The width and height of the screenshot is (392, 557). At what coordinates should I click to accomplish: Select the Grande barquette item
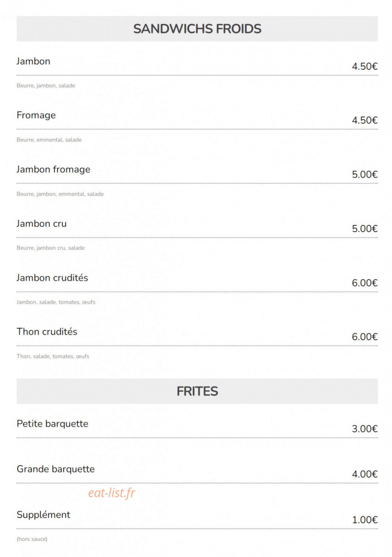pyautogui.click(x=55, y=469)
